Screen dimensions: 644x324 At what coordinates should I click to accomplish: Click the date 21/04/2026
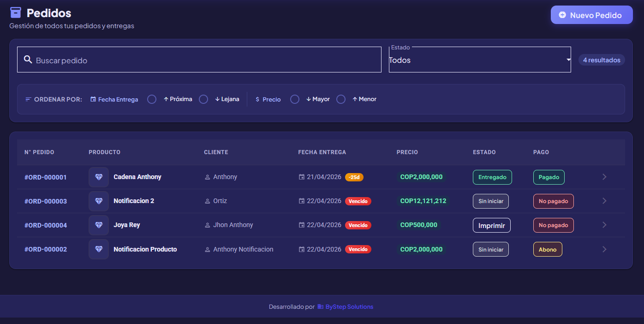324,177
